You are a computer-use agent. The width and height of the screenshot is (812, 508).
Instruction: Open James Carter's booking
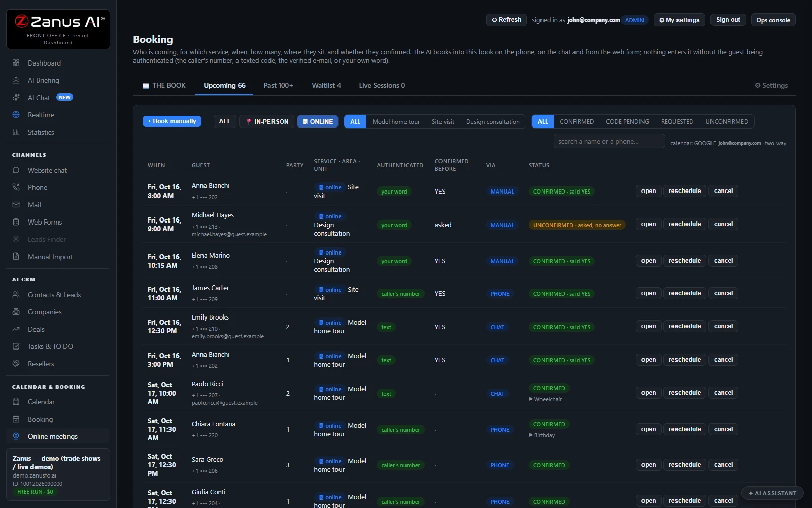[648, 293]
